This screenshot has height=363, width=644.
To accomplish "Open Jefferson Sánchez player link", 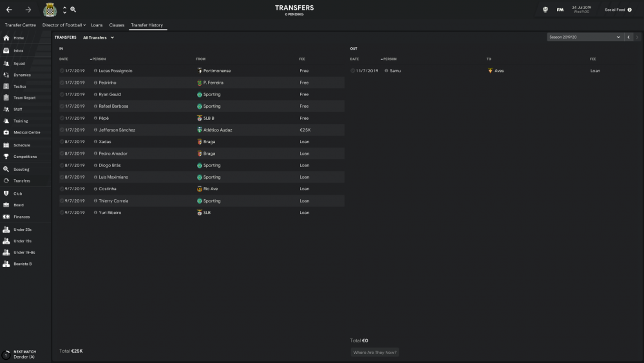I will tap(117, 130).
